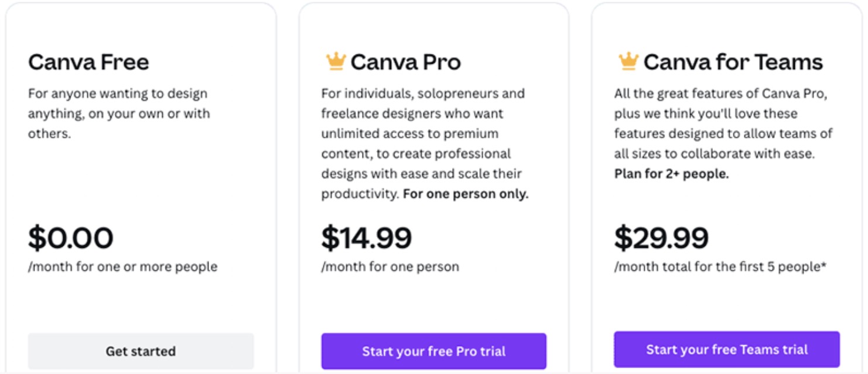Click 'For one person only.' bold text
The width and height of the screenshot is (868, 374).
tap(466, 194)
